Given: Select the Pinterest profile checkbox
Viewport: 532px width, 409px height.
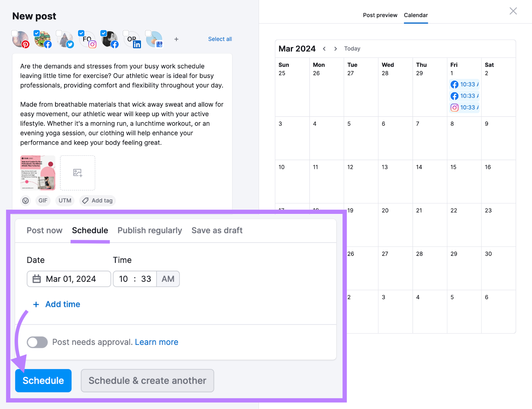Looking at the screenshot, I should (x=14, y=33).
